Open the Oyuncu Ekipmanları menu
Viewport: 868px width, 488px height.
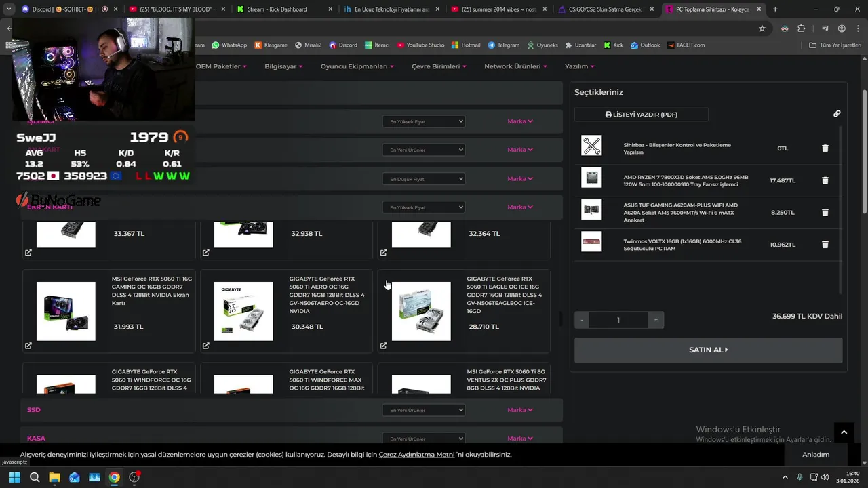click(x=357, y=66)
